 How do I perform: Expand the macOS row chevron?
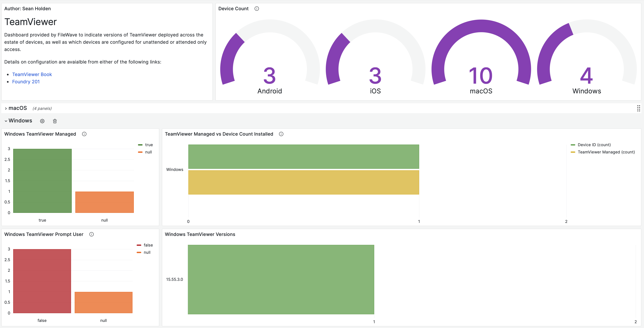click(6, 109)
